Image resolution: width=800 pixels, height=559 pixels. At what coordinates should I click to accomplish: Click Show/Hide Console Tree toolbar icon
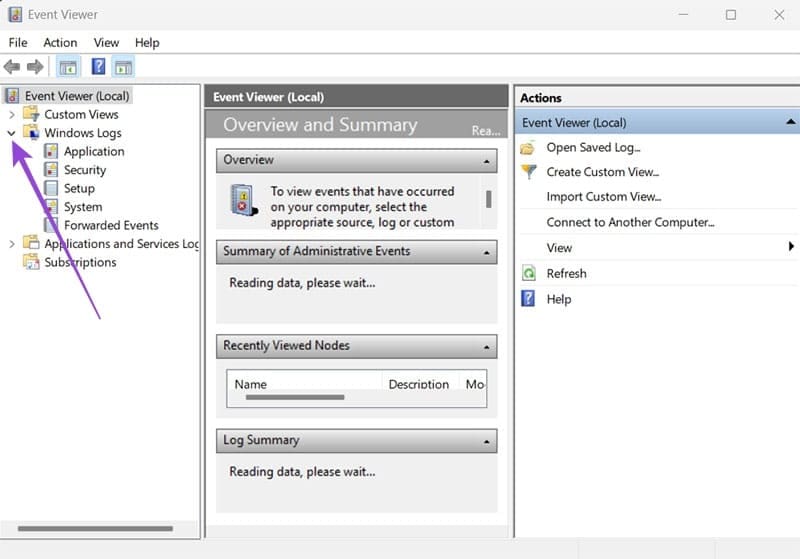click(x=68, y=67)
